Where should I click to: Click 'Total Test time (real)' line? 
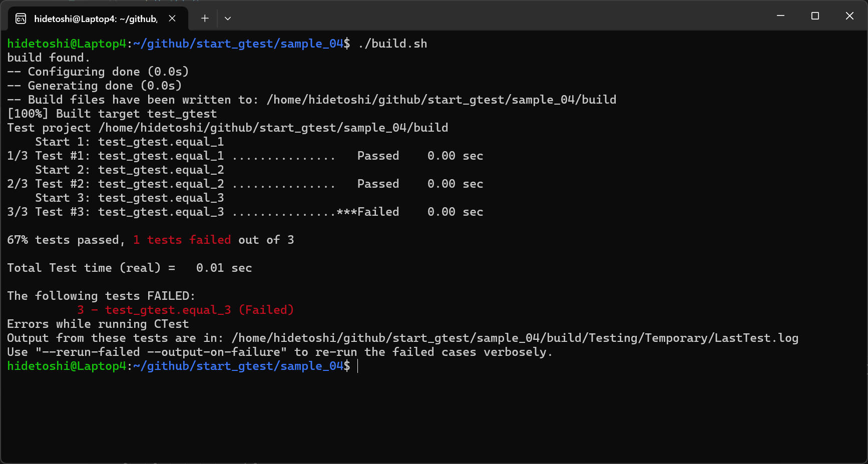[x=130, y=268]
